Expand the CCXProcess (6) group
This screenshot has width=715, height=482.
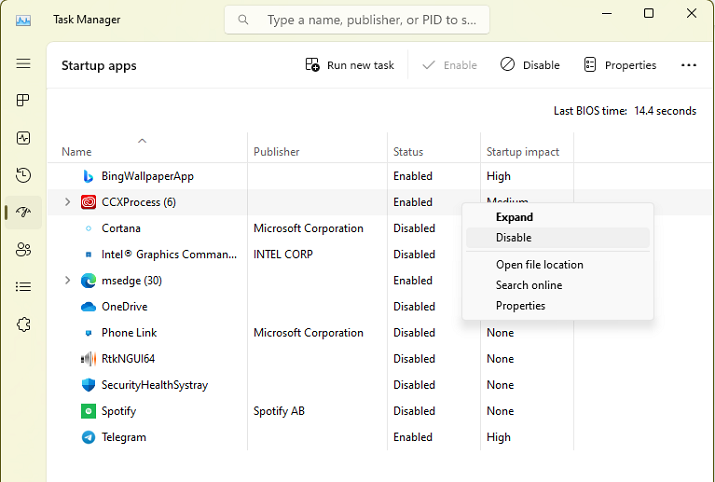tap(67, 202)
